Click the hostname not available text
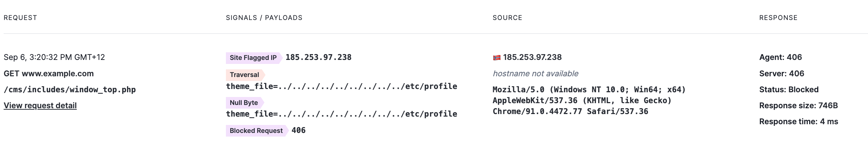This screenshot has width=868, height=162. click(535, 74)
